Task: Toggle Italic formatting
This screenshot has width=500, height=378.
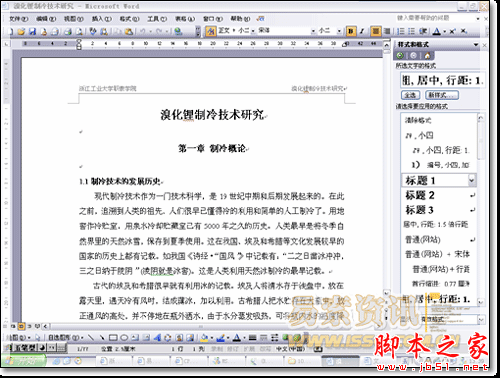Action: (x=362, y=31)
